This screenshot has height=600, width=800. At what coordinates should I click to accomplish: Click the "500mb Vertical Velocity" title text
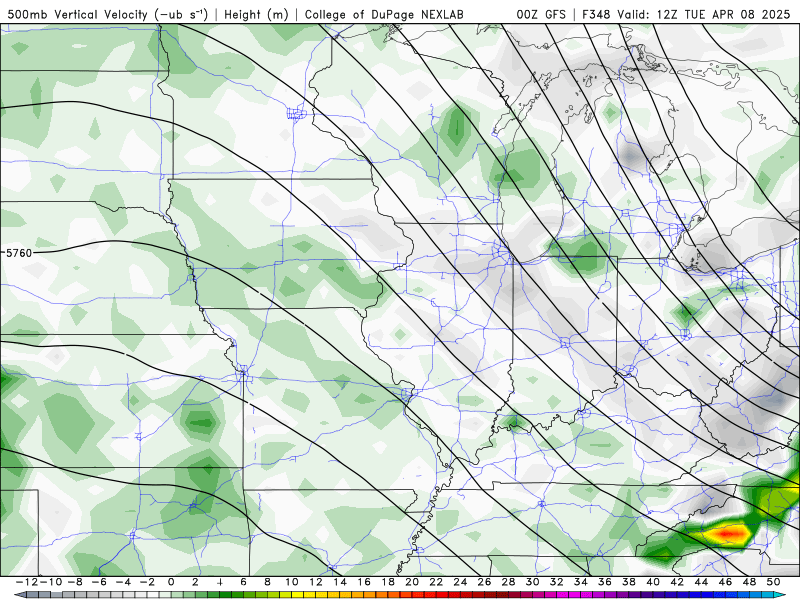(78, 14)
